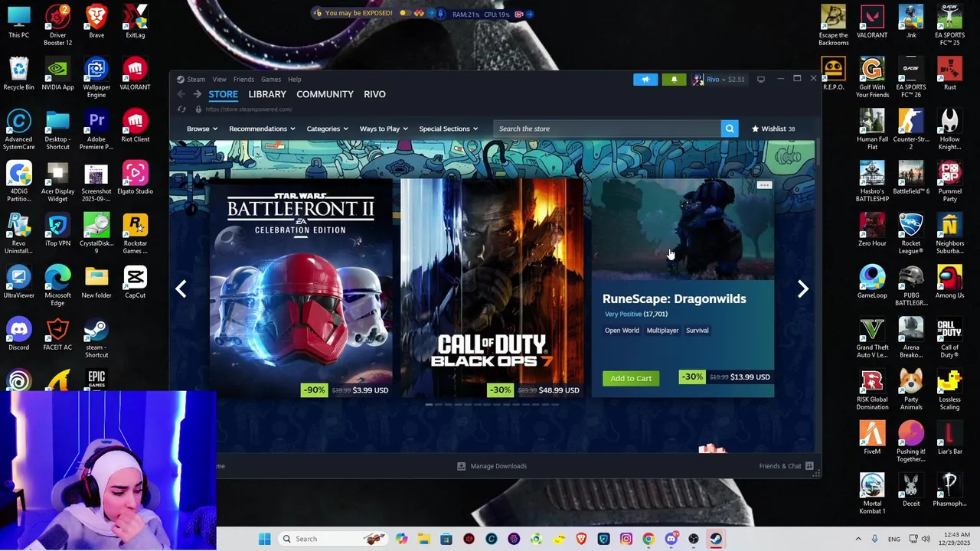Click Windows Start button on taskbar
980x551 pixels.
pos(265,539)
